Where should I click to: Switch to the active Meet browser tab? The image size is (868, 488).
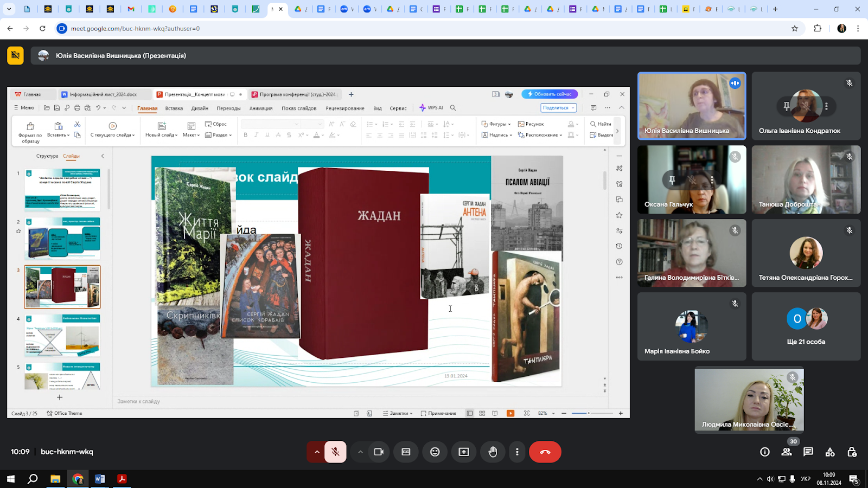273,9
